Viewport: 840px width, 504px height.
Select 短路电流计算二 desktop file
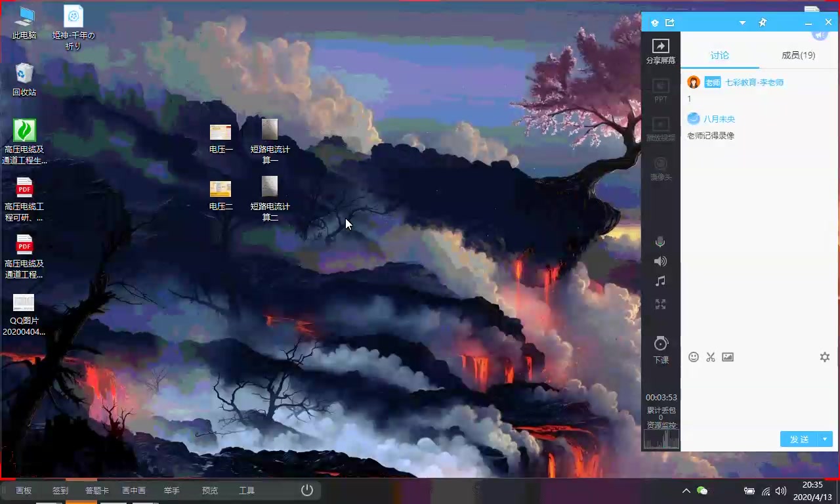pos(270,198)
